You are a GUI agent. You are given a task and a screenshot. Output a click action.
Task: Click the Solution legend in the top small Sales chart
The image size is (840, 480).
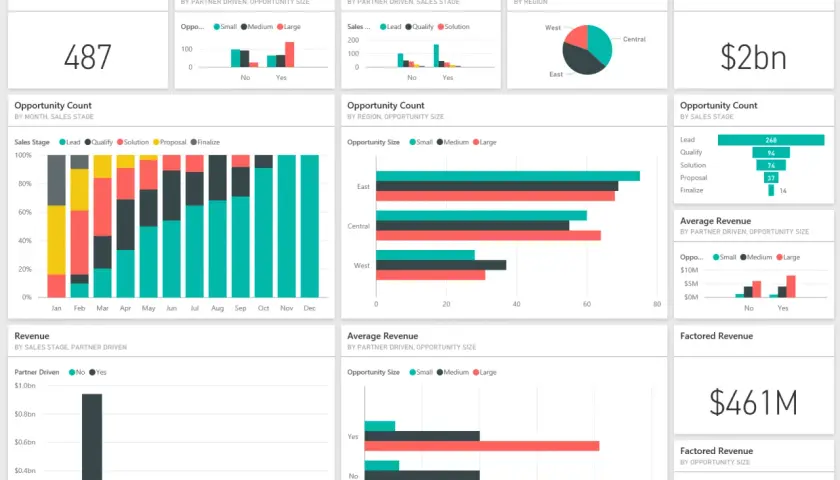(x=454, y=26)
